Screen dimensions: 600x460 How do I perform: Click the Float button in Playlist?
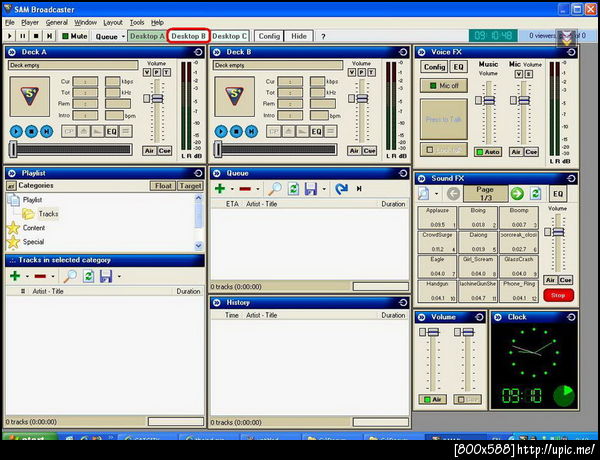tap(163, 186)
